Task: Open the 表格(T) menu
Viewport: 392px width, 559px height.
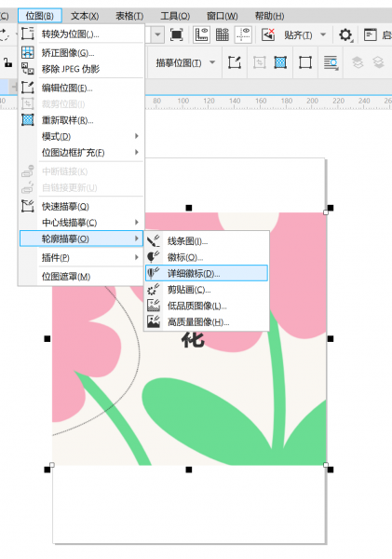Action: (129, 16)
